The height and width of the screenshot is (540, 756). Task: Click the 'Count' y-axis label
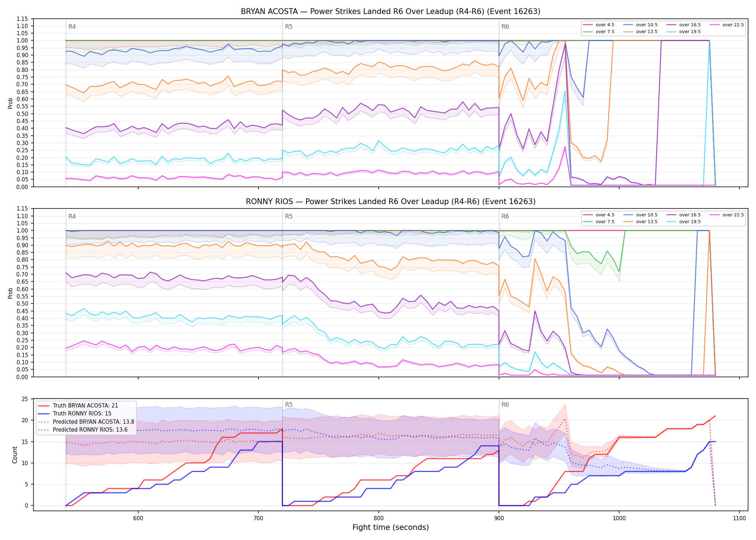(15, 455)
